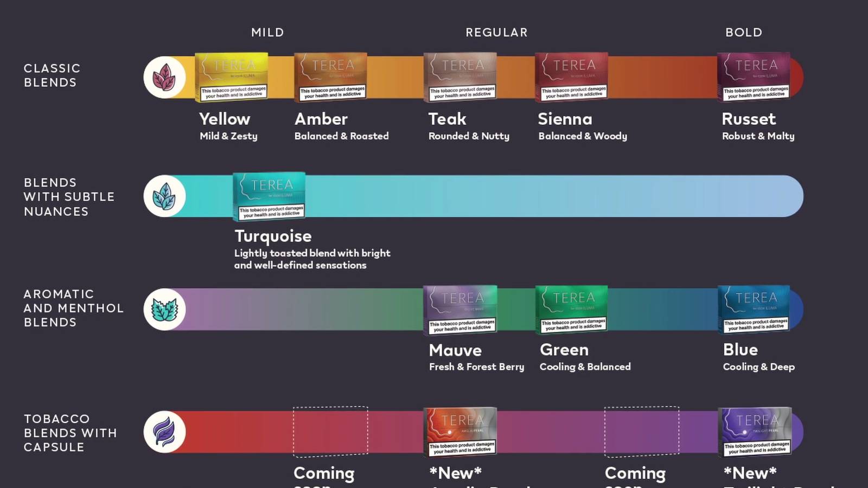
Task: Click the Lightly toasted blend description
Action: (x=312, y=259)
